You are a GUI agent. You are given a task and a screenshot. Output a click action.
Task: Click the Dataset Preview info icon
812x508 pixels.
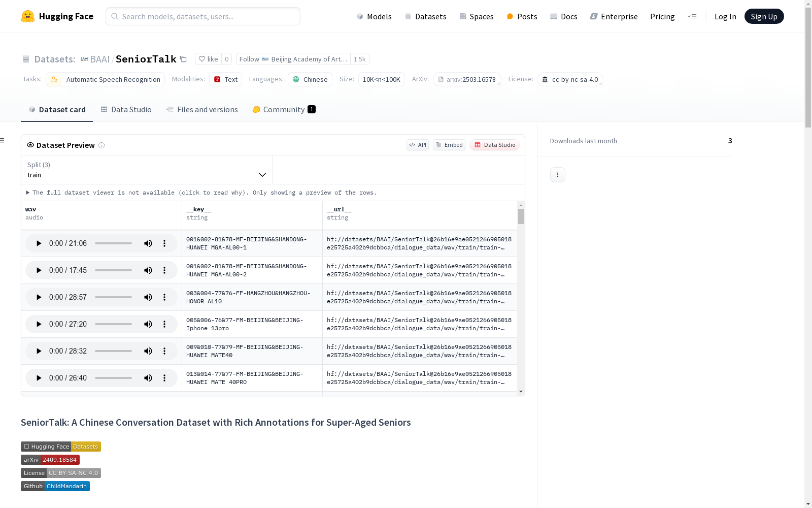(101, 145)
